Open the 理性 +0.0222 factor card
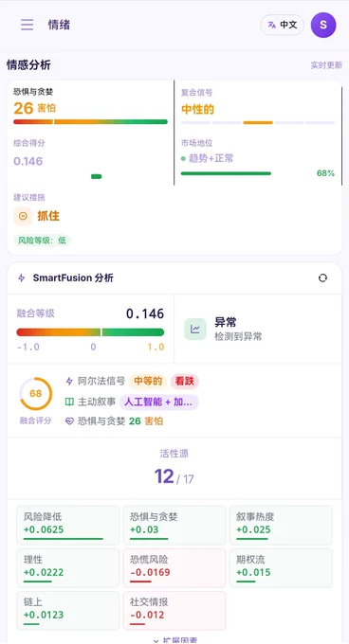 (68, 568)
